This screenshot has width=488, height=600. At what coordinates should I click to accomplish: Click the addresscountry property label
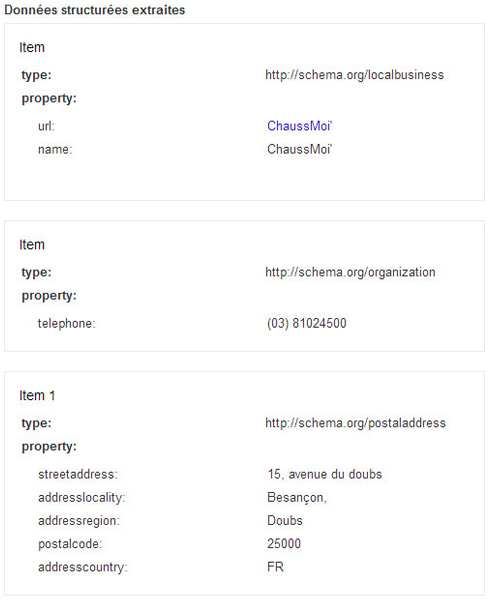point(82,567)
